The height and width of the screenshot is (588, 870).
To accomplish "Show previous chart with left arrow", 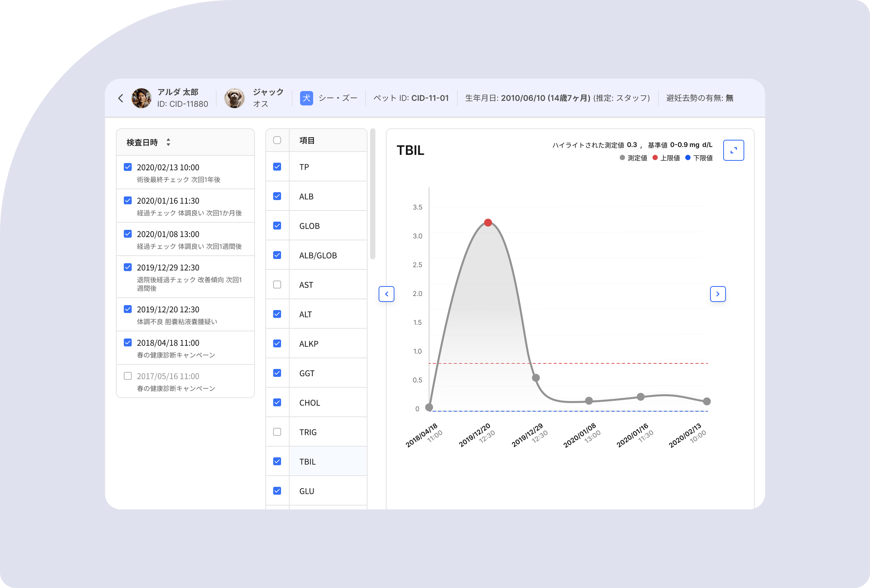I will [x=386, y=294].
